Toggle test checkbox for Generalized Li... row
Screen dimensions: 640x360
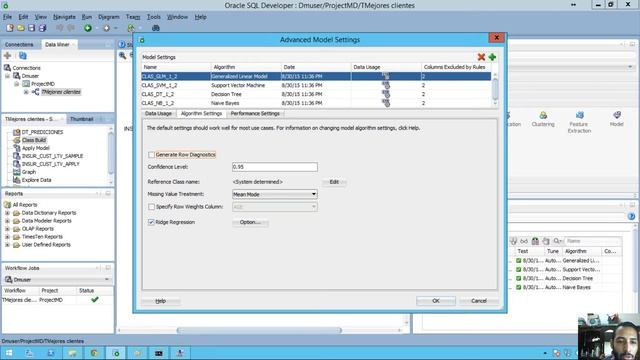tap(518, 260)
